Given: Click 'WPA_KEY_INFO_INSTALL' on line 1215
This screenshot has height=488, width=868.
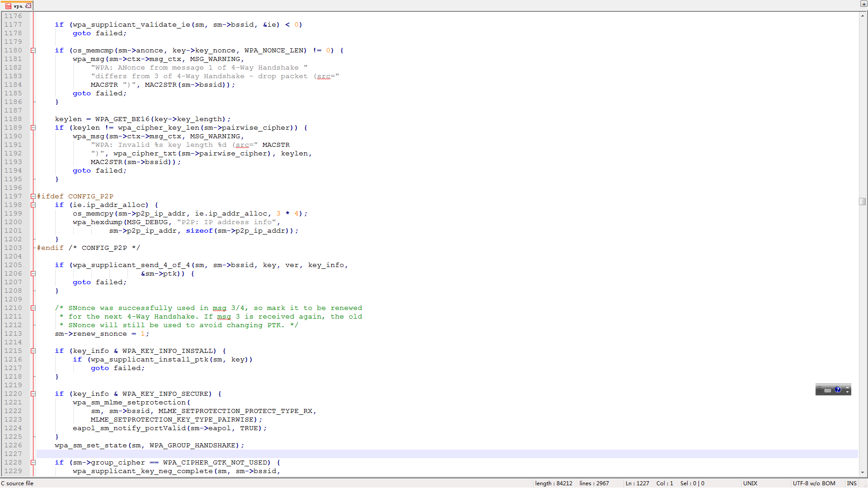Looking at the screenshot, I should point(168,351).
